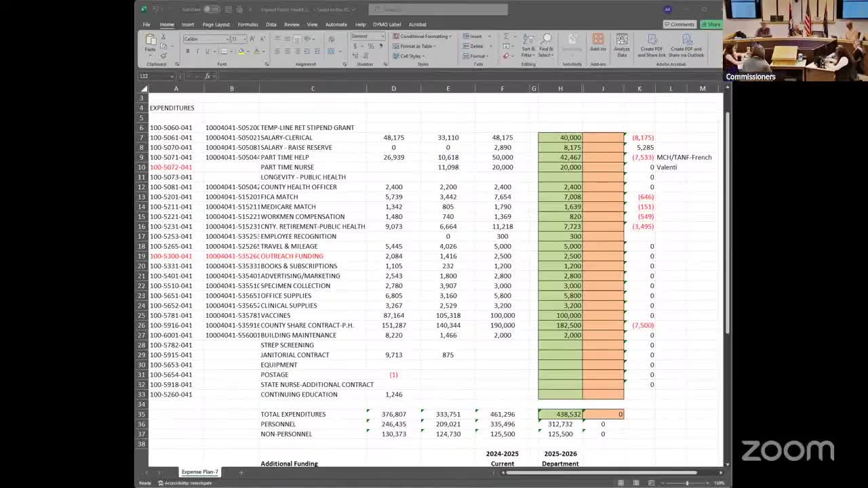
Task: Switch to Page Layout view in status bar
Action: click(x=634, y=483)
